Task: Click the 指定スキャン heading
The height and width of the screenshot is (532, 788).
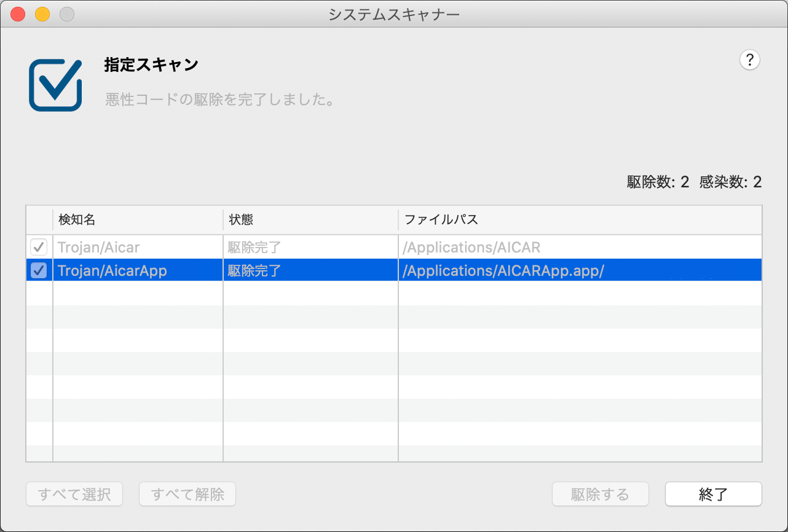Action: [x=151, y=65]
